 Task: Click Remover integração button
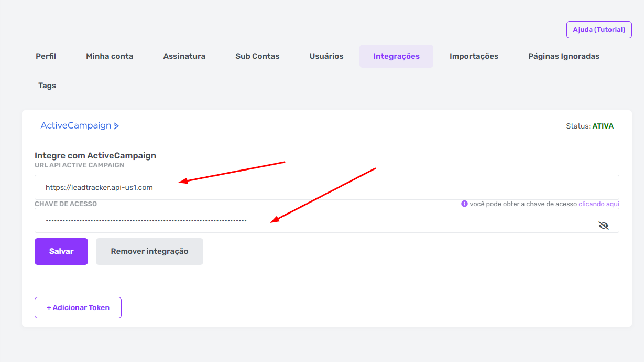tap(149, 251)
